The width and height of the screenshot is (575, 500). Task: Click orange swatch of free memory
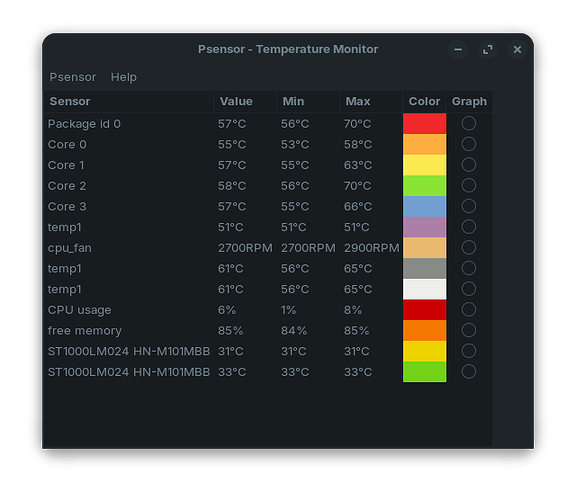coord(425,331)
